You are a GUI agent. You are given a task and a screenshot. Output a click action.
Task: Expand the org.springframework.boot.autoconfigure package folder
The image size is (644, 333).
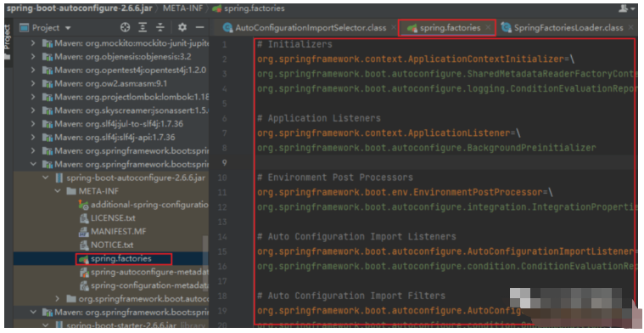(58, 298)
